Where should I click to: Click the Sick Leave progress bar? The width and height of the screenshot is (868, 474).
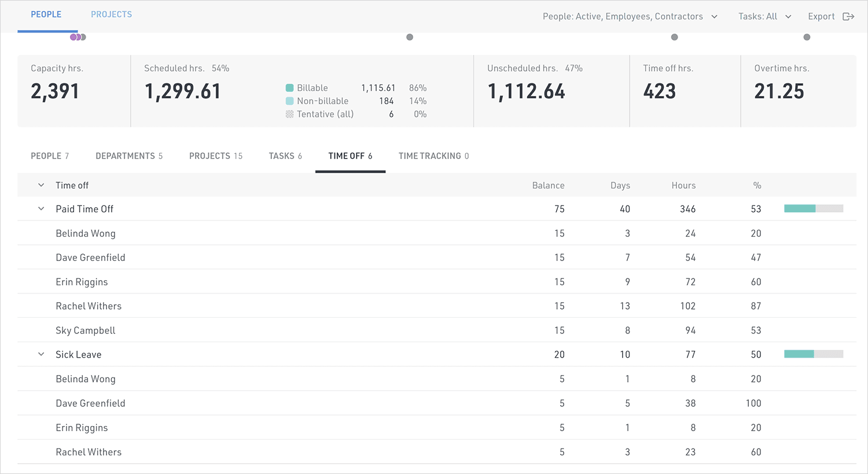tap(813, 354)
